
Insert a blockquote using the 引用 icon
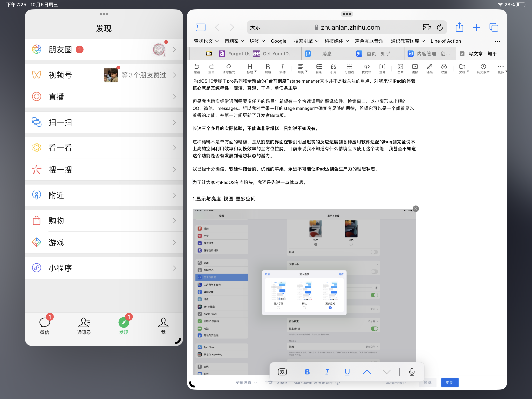(333, 68)
